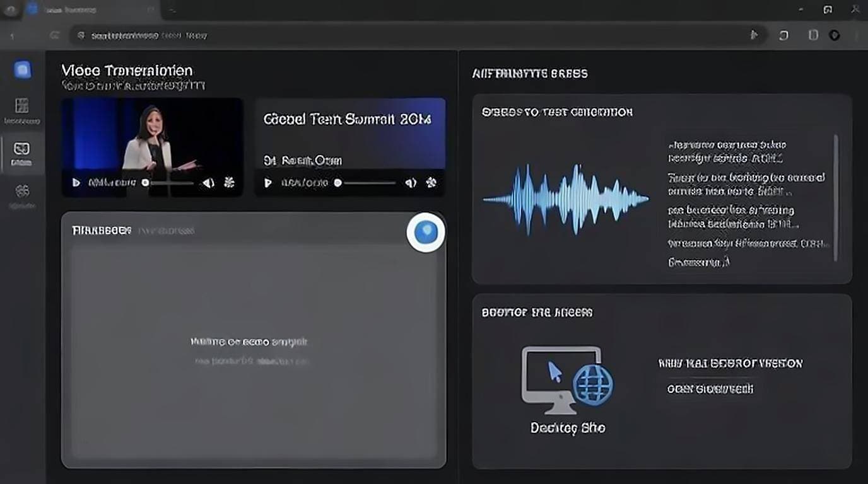Close the browser window
The height and width of the screenshot is (484, 868).
pyautogui.click(x=856, y=9)
